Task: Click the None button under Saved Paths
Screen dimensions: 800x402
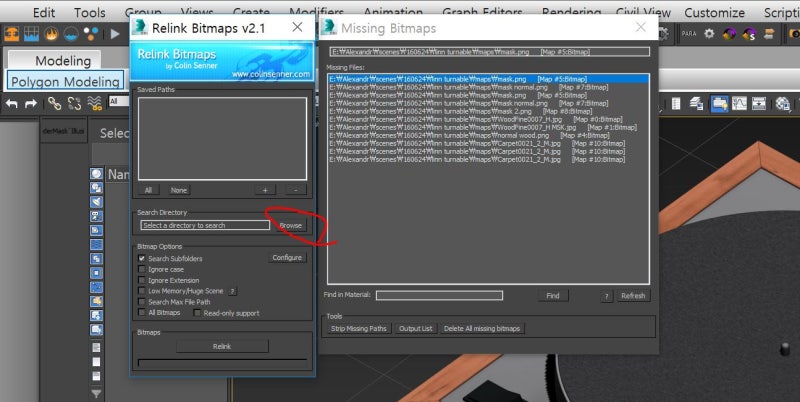Action: (x=179, y=190)
